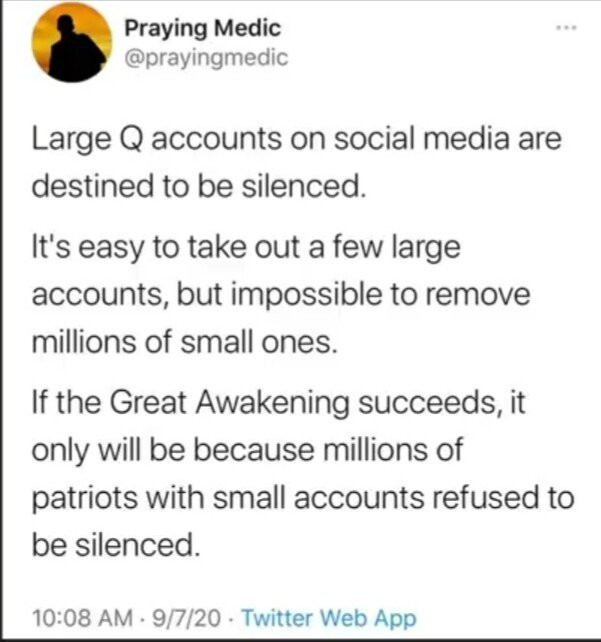601x642 pixels.
Task: Click the line starting "patriots with small accounts"
Action: (302, 496)
